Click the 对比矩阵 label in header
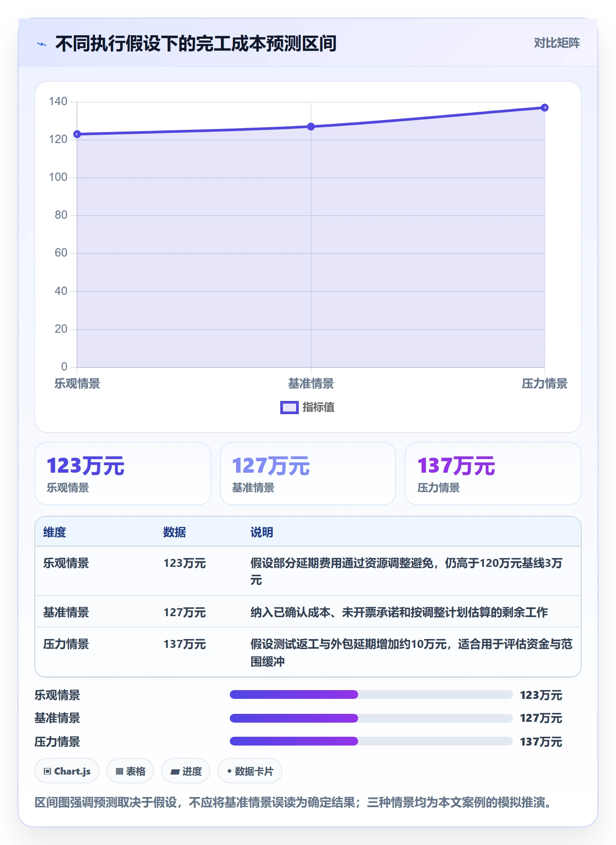Viewport: 616px width, 845px height. coord(557,43)
